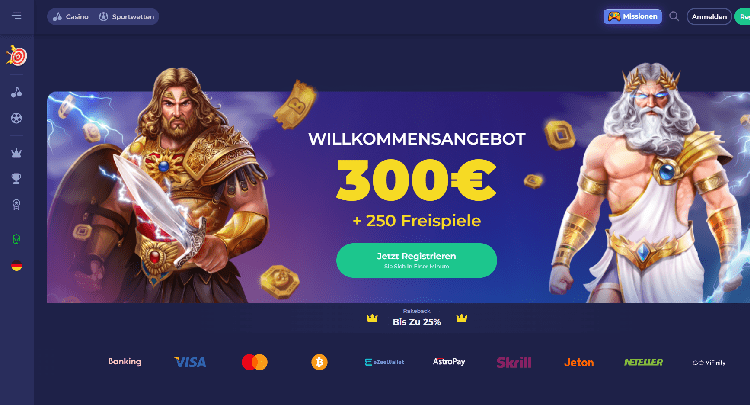The height and width of the screenshot is (405, 750).
Task: Select the Neteller payment logo
Action: point(643,362)
